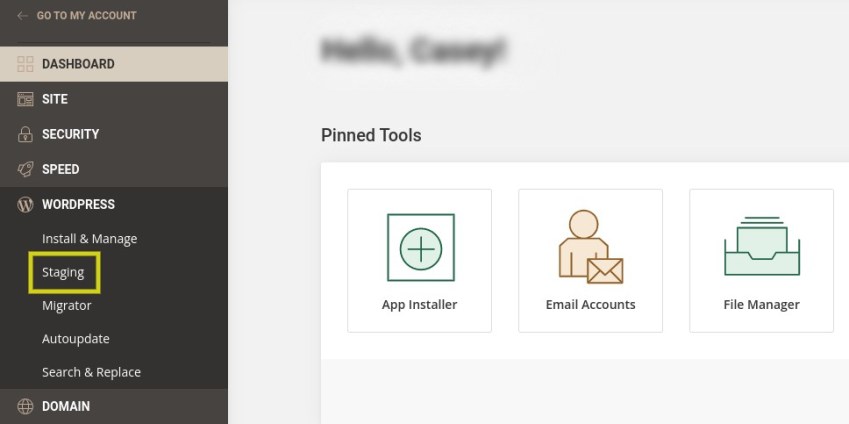Open the Dashboard menu item

pos(78,64)
